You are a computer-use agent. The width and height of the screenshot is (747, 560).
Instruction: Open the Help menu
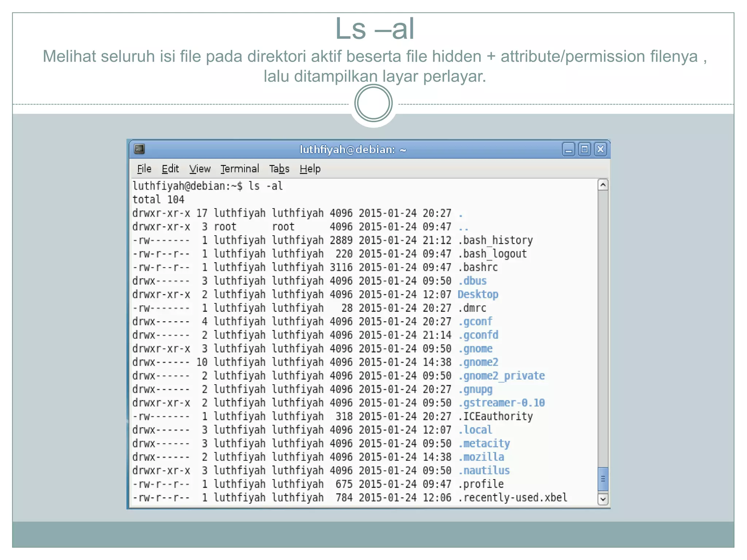pos(310,169)
